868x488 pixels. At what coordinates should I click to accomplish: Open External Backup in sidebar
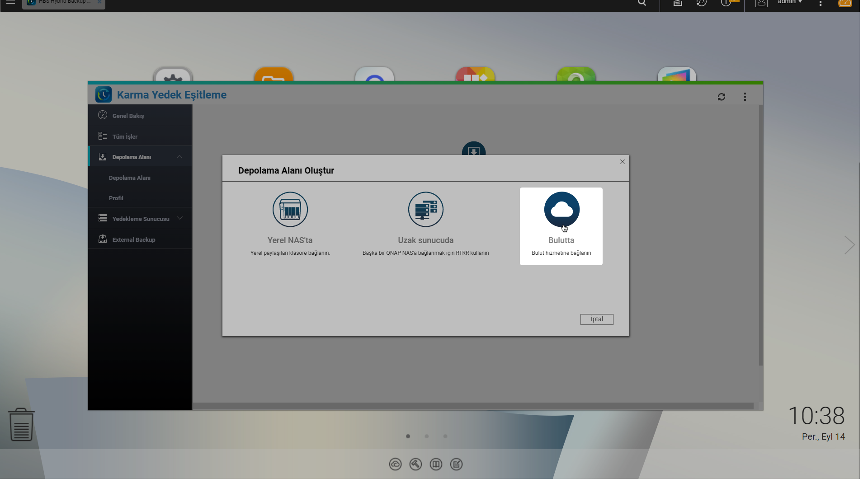coord(133,239)
